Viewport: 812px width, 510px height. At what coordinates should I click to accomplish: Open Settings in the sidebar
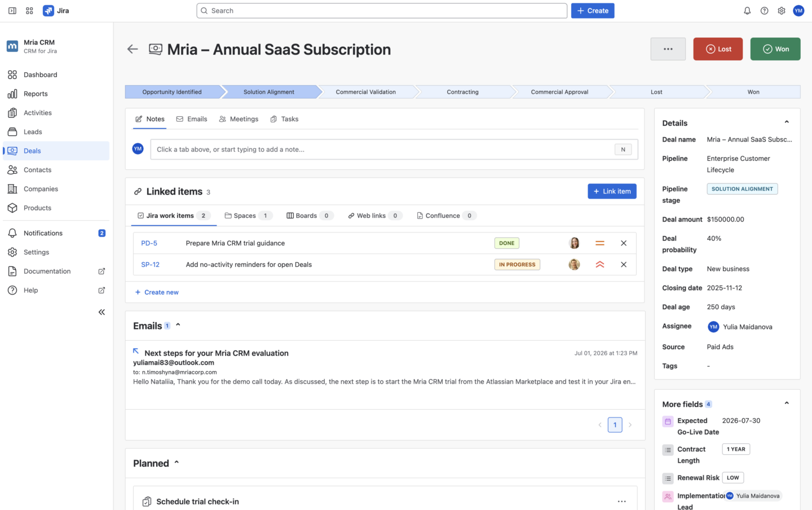coord(56,252)
